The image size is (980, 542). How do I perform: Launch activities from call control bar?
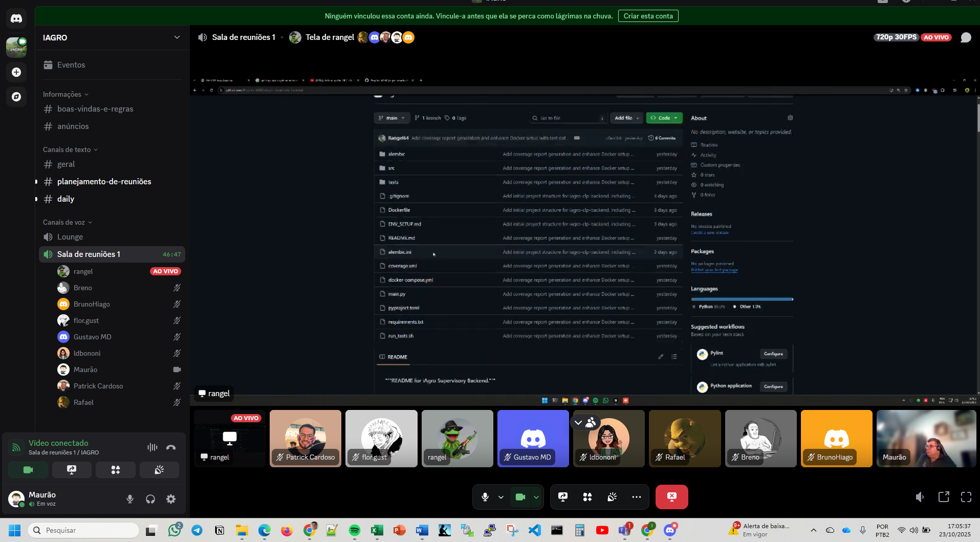tap(587, 496)
